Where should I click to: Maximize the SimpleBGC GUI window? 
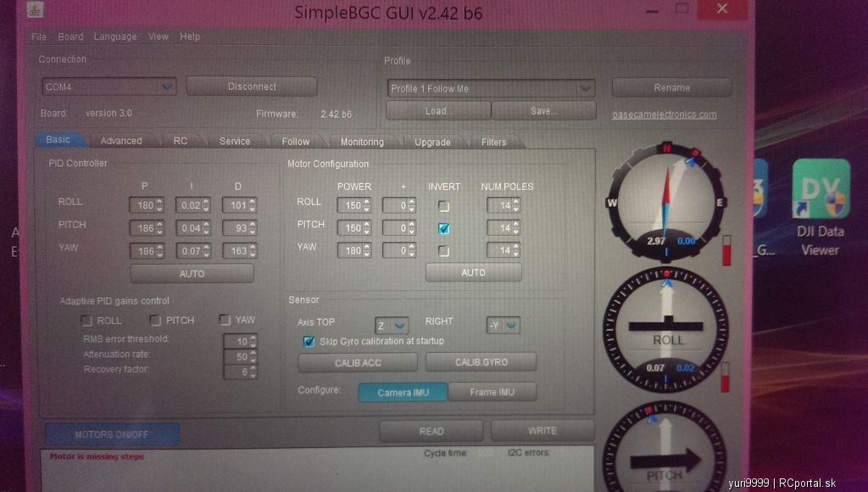(x=682, y=8)
